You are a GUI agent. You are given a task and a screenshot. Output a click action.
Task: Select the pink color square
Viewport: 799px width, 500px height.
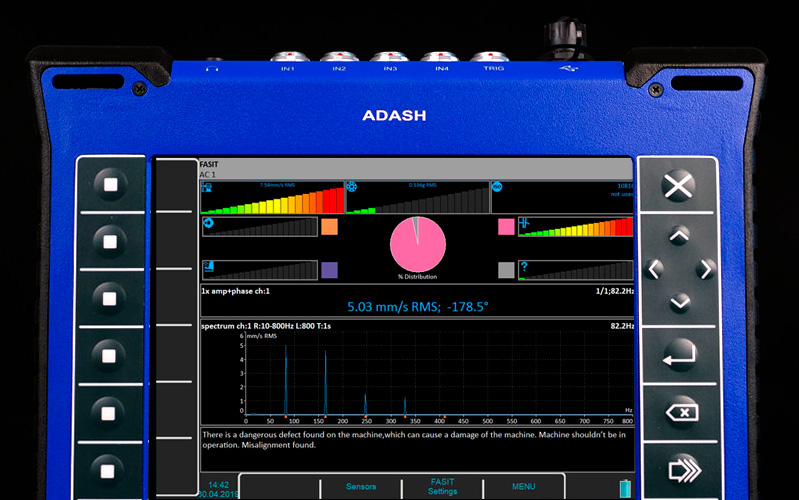506,227
